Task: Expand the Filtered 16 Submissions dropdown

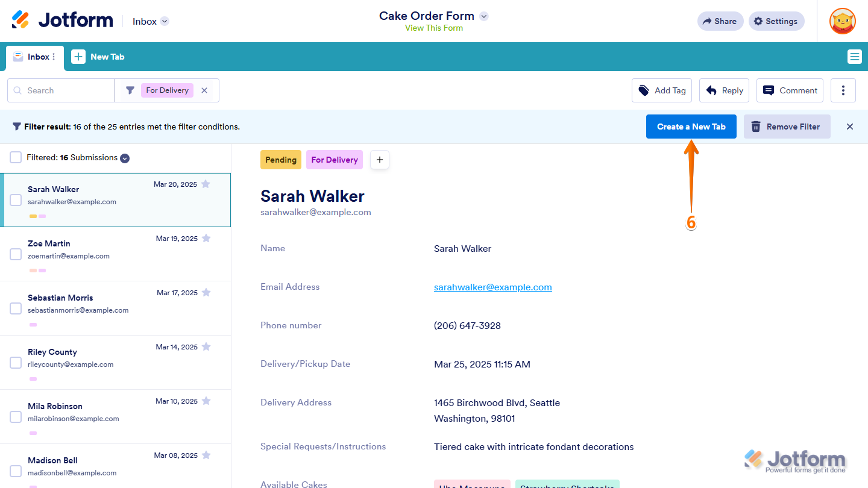Action: (x=125, y=158)
